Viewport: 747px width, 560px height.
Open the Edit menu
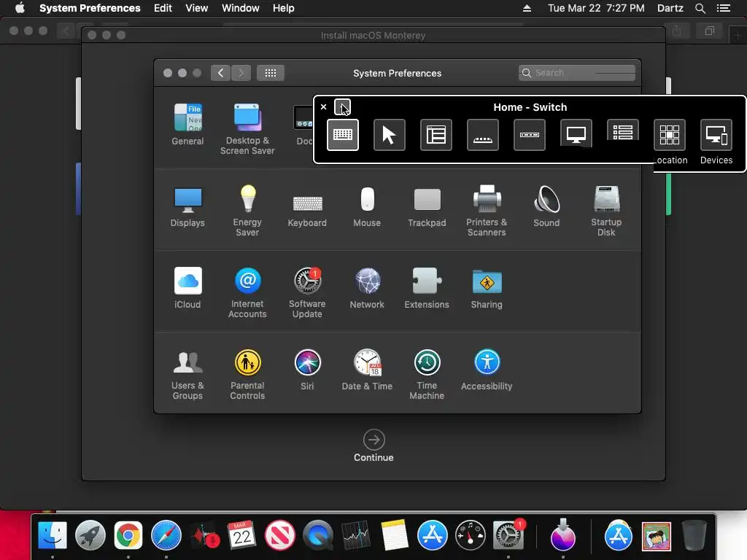point(163,8)
